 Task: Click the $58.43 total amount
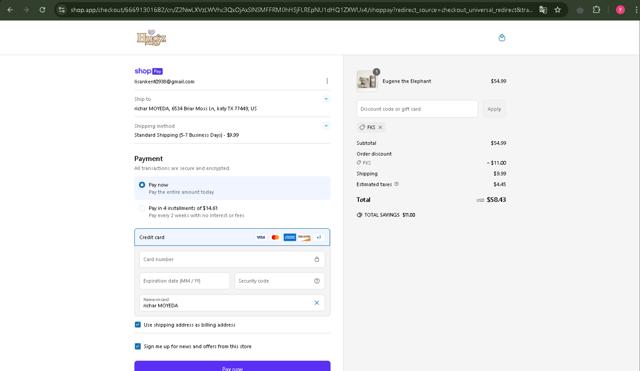point(496,200)
